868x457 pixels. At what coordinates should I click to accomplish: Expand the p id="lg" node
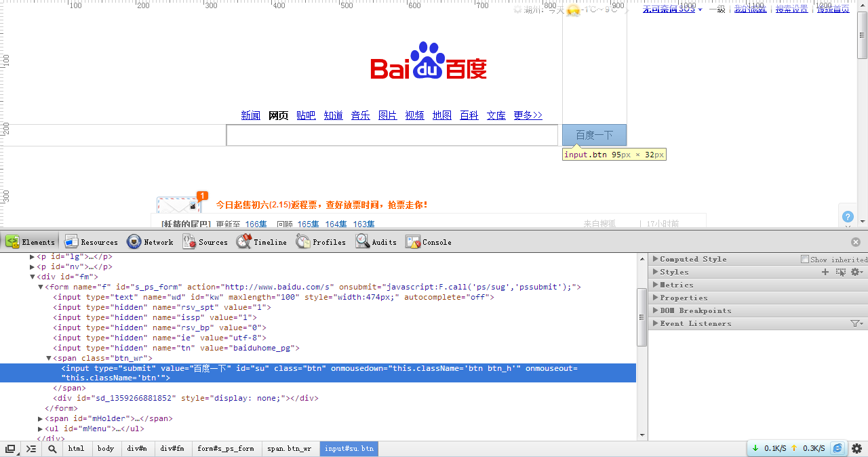coord(33,257)
